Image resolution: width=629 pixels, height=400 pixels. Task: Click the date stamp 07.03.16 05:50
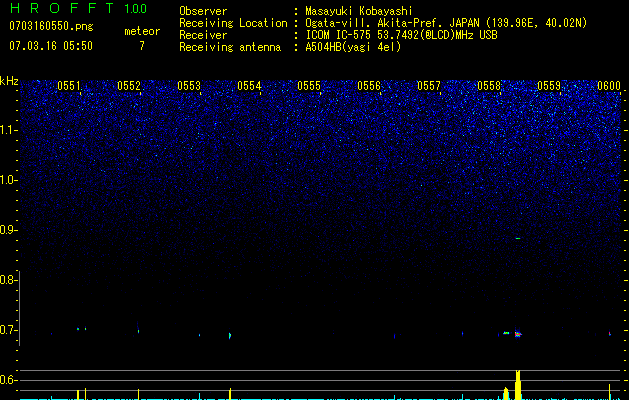[51, 46]
